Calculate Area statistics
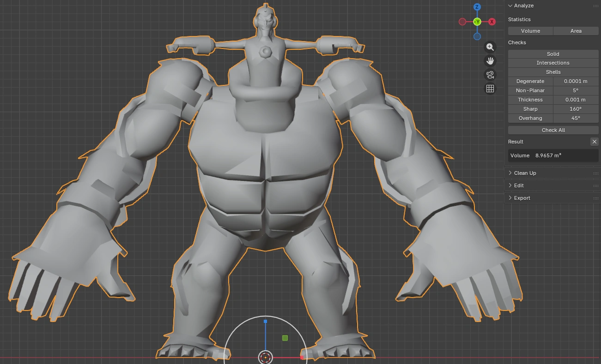 tap(576, 31)
